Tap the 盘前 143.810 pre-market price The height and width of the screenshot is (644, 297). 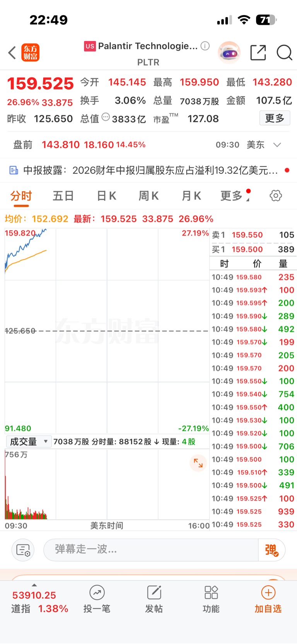pyautogui.click(x=61, y=145)
